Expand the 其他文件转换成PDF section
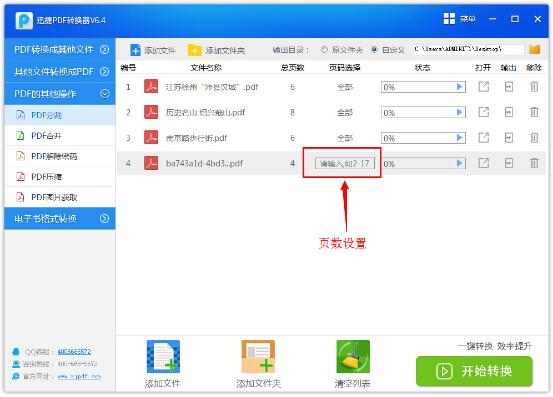 click(x=60, y=72)
